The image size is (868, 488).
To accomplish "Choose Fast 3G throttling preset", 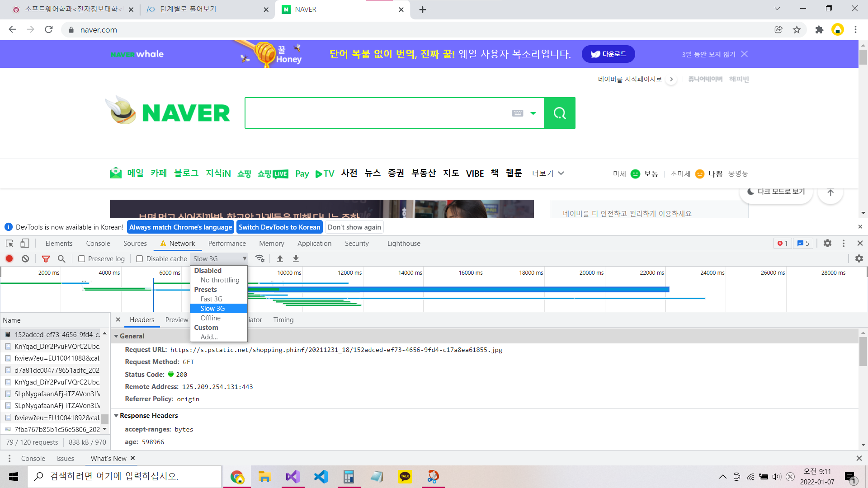I will point(211,299).
